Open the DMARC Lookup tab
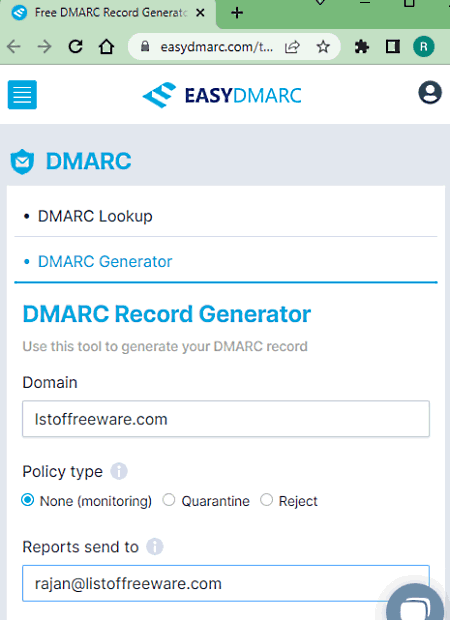Image resolution: width=450 pixels, height=620 pixels. click(x=95, y=216)
